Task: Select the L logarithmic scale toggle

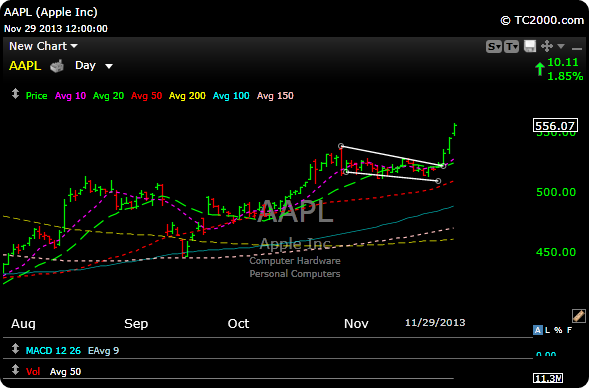Action: (547, 330)
